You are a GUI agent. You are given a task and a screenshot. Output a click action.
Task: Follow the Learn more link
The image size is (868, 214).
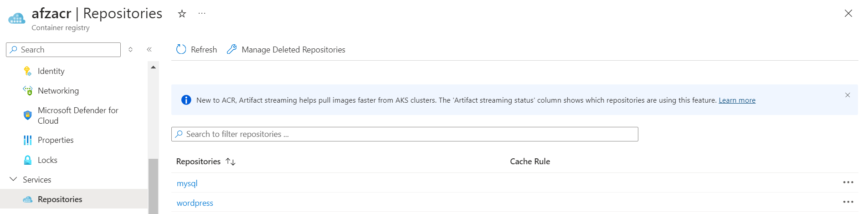737,100
